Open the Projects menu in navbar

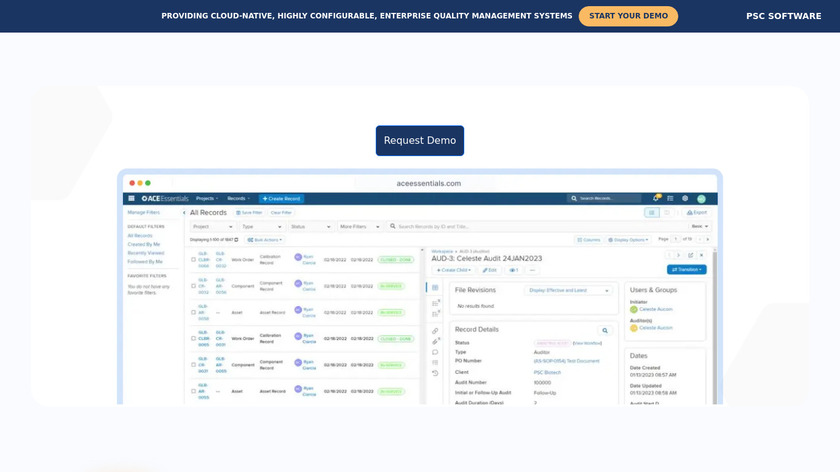coord(207,199)
